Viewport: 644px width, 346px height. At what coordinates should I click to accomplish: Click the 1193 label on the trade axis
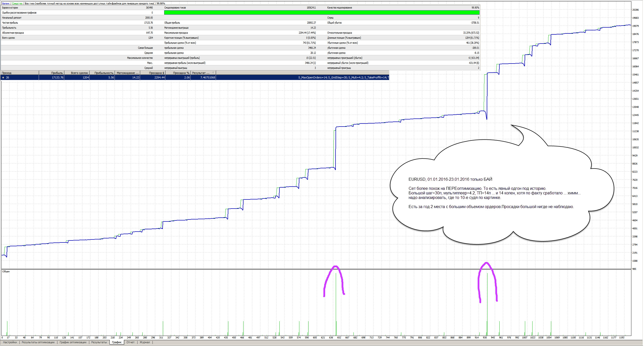[621, 337]
